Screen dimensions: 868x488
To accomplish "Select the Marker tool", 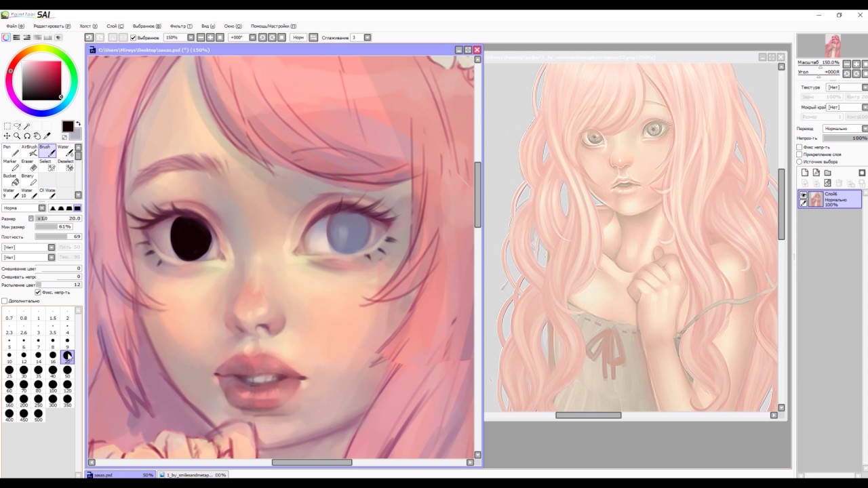I will pyautogui.click(x=9, y=166).
